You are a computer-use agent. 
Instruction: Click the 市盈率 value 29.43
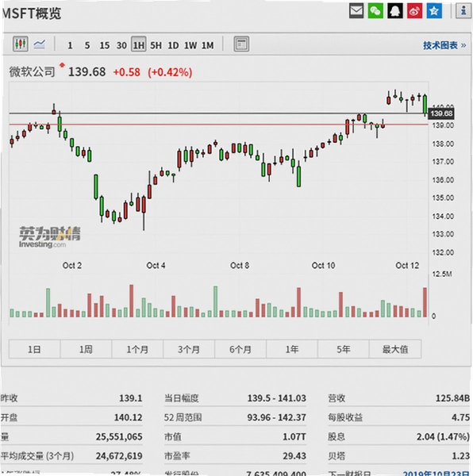tap(294, 455)
